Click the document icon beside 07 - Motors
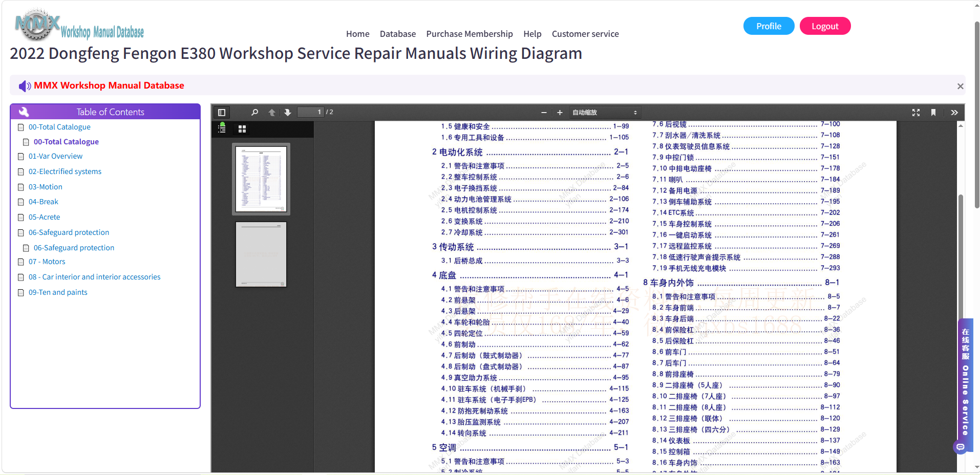This screenshot has width=980, height=475. point(21,262)
